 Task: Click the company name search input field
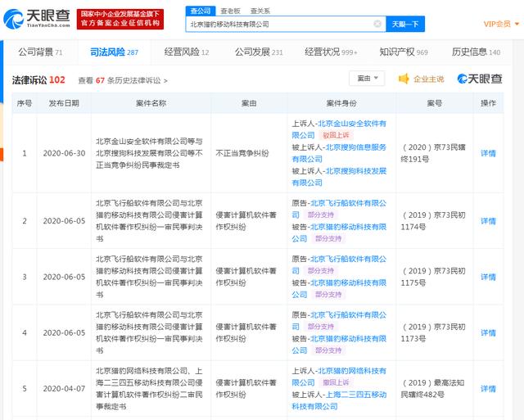281,24
